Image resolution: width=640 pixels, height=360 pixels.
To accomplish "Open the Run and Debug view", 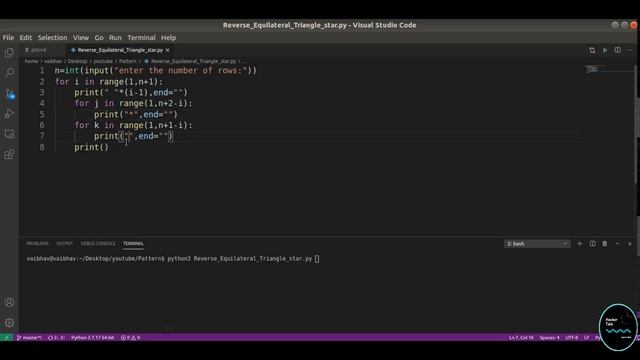I will [x=9, y=113].
